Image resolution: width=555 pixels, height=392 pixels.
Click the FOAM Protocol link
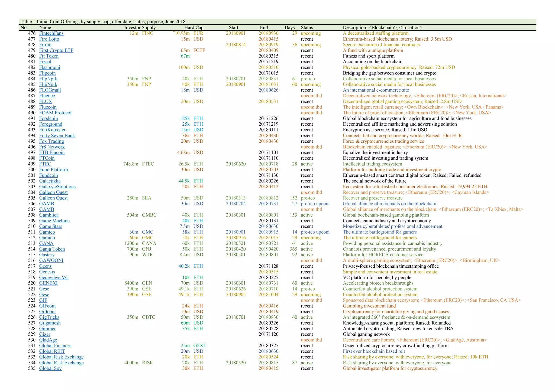click(x=55, y=113)
